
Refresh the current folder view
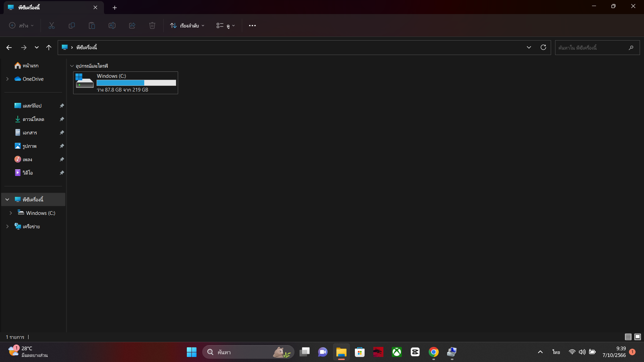[543, 48]
